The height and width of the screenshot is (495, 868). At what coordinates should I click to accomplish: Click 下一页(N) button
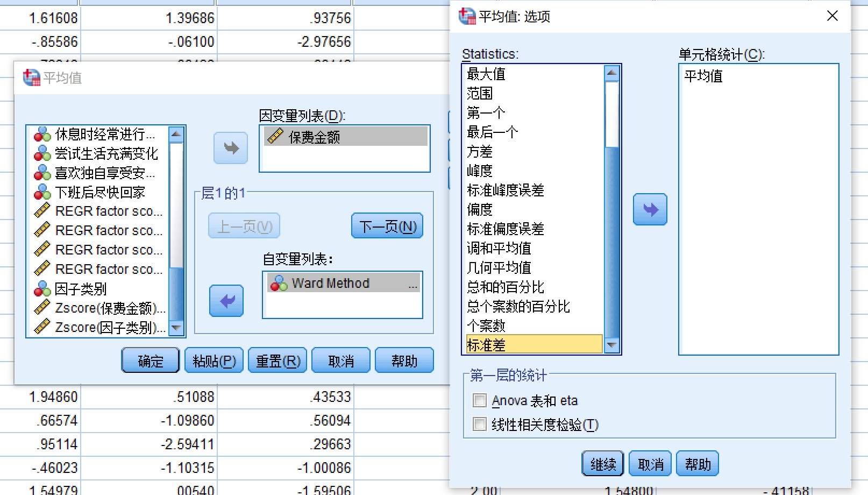click(x=388, y=226)
